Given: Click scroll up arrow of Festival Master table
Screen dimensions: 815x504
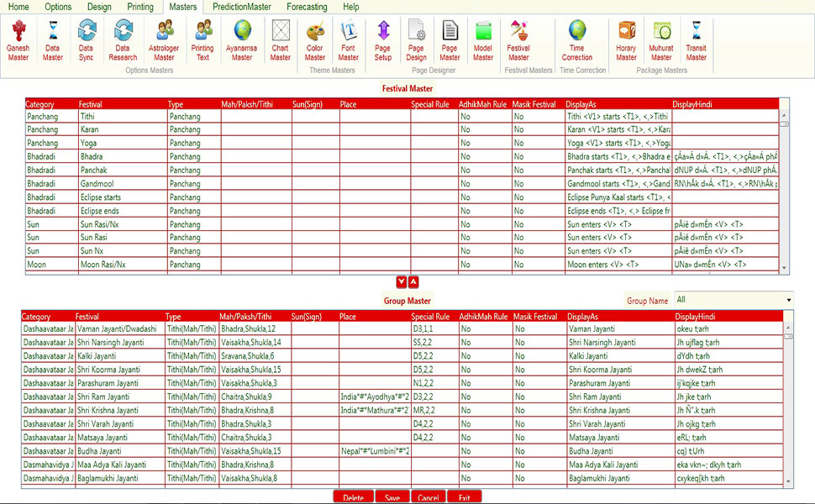Looking at the screenshot, I should tap(784, 115).
